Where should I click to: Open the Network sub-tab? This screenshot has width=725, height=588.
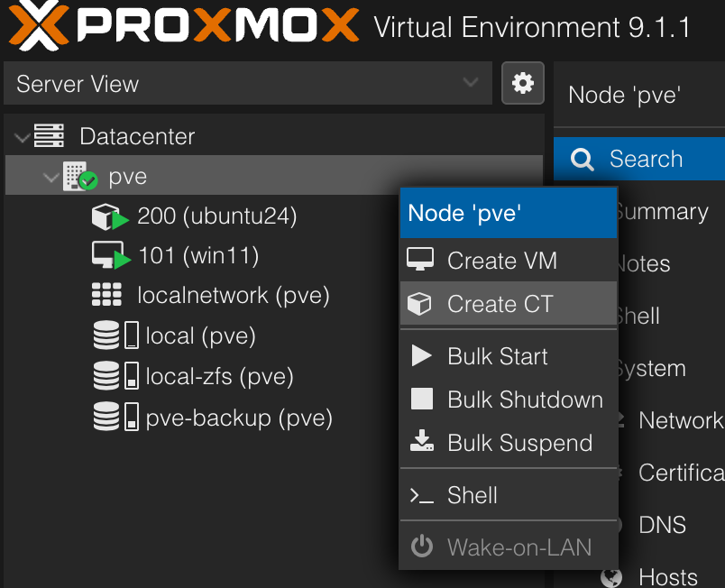click(680, 420)
